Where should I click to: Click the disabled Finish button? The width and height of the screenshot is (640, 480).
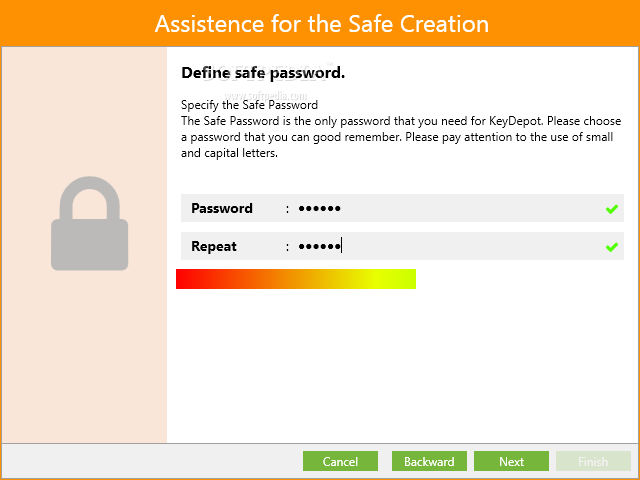click(593, 461)
